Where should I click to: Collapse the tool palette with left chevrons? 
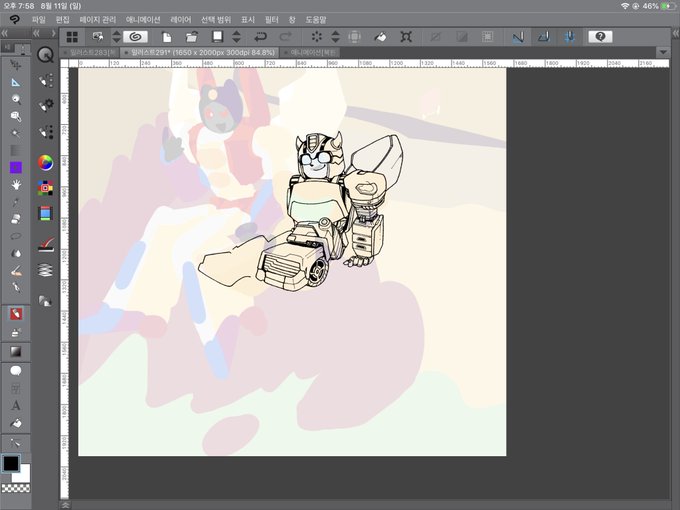click(x=4, y=33)
